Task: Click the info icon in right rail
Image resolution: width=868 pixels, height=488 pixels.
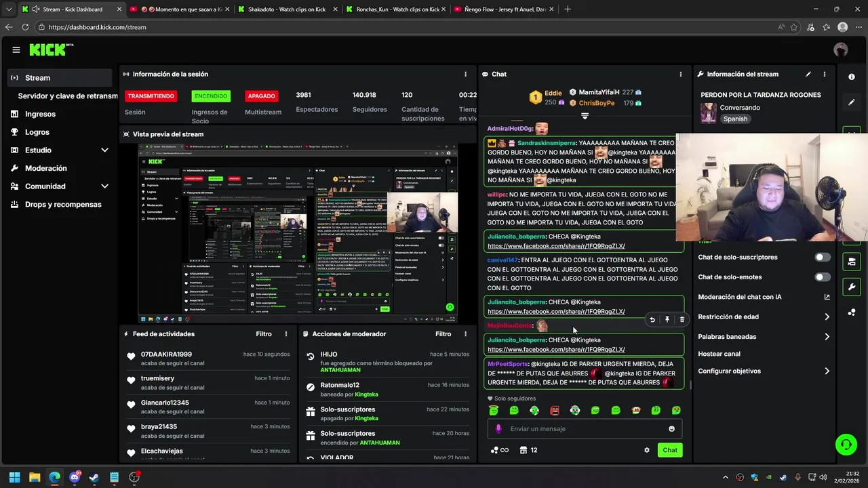Action: point(852,77)
